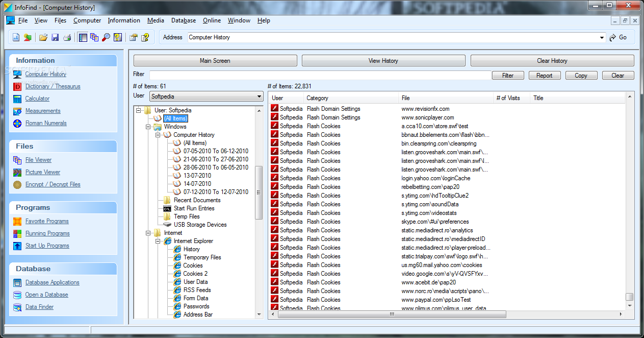Collapse the Computer History tree node

click(158, 135)
